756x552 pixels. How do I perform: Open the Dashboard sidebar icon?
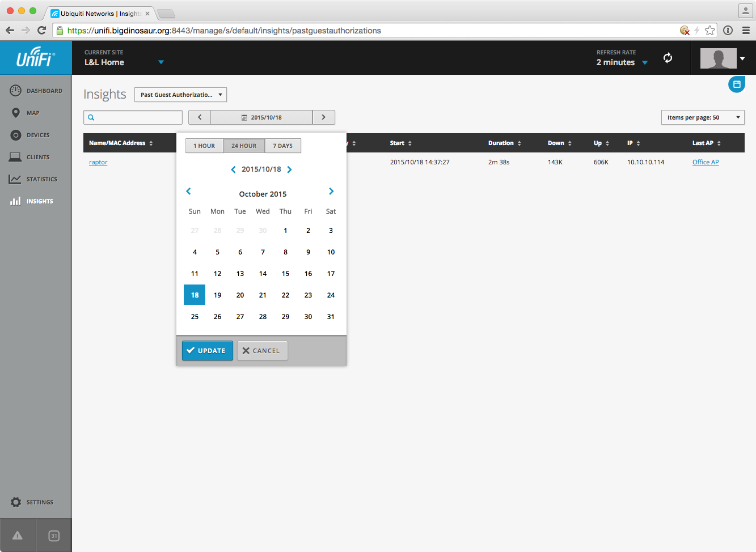[x=16, y=91]
